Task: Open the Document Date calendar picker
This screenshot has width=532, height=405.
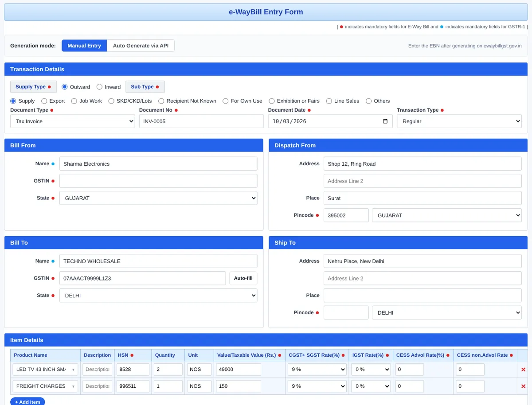Action: click(x=385, y=121)
